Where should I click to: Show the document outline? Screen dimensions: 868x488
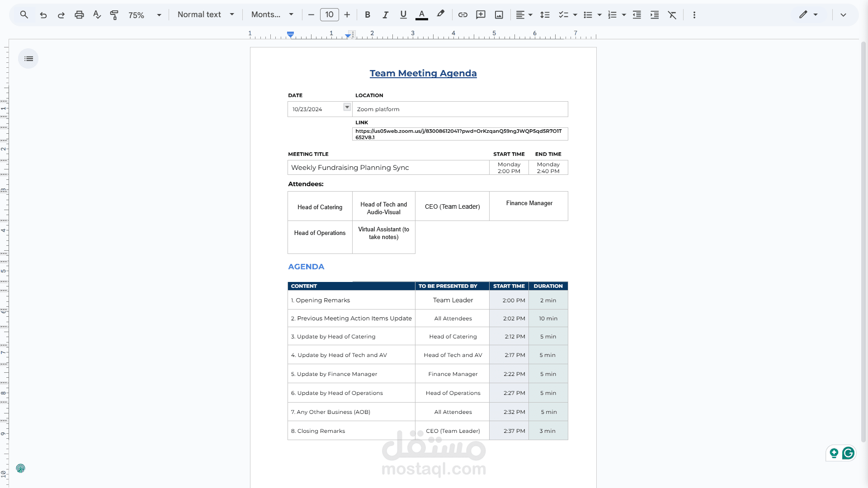pos(28,59)
